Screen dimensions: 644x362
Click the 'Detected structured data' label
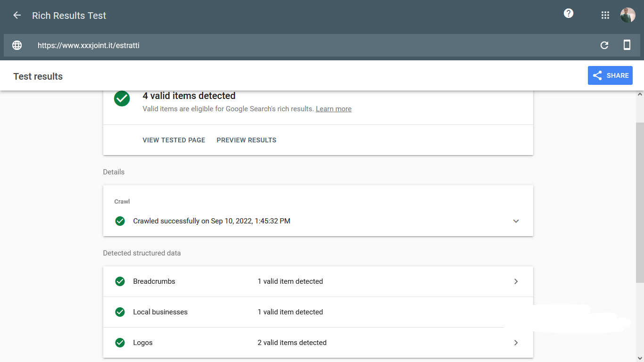point(142,253)
